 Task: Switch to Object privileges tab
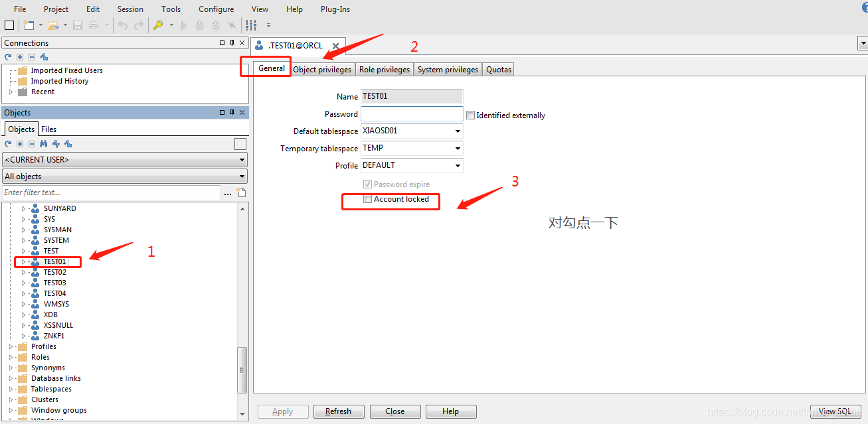click(322, 70)
